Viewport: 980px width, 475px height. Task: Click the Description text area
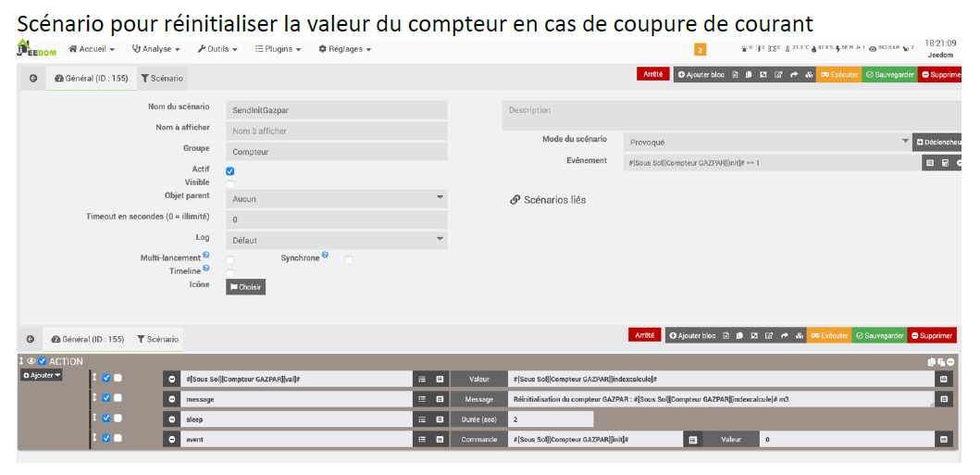732,115
